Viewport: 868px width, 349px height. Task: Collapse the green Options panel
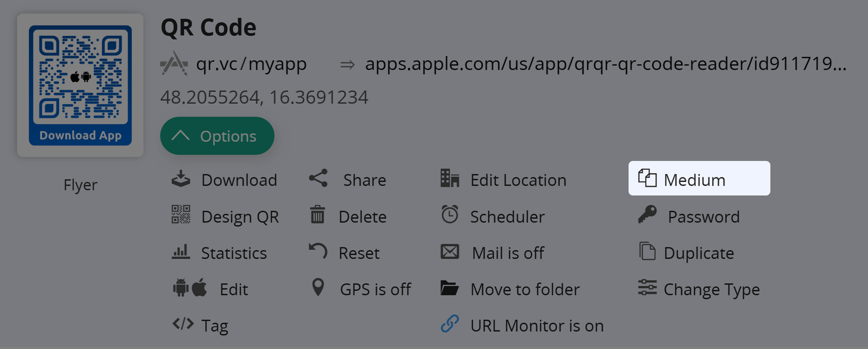(x=217, y=136)
